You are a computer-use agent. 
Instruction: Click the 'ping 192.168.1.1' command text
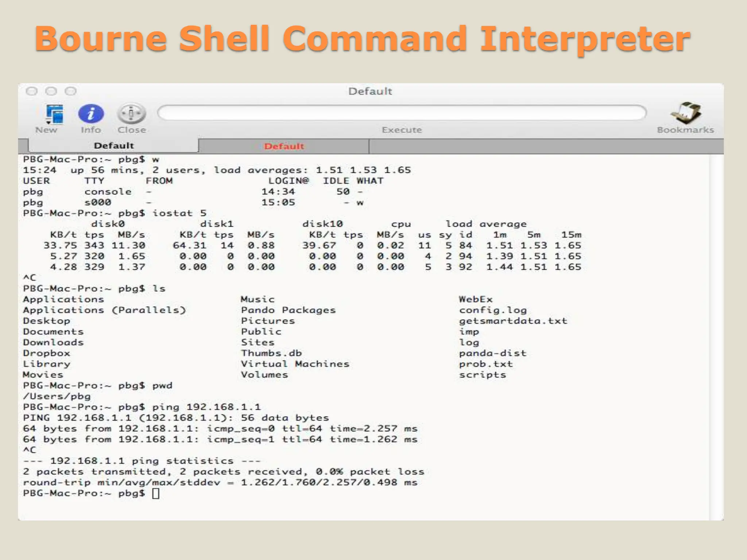206,407
